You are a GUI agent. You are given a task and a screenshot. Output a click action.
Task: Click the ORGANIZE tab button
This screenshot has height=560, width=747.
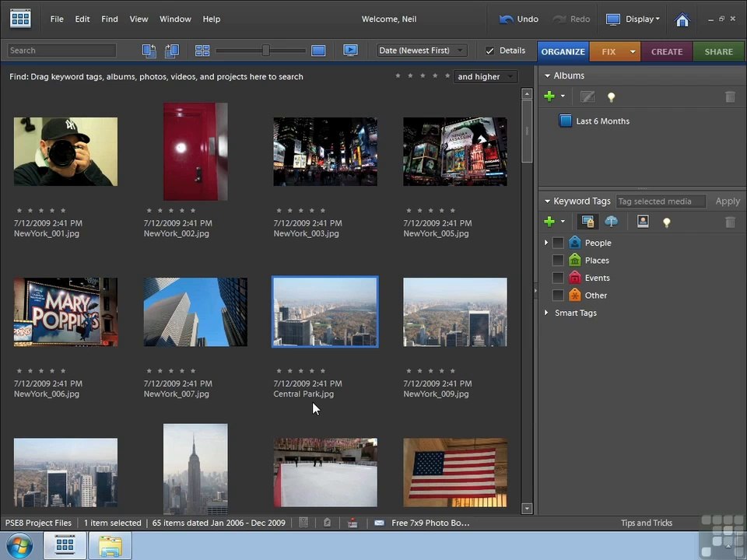(563, 51)
